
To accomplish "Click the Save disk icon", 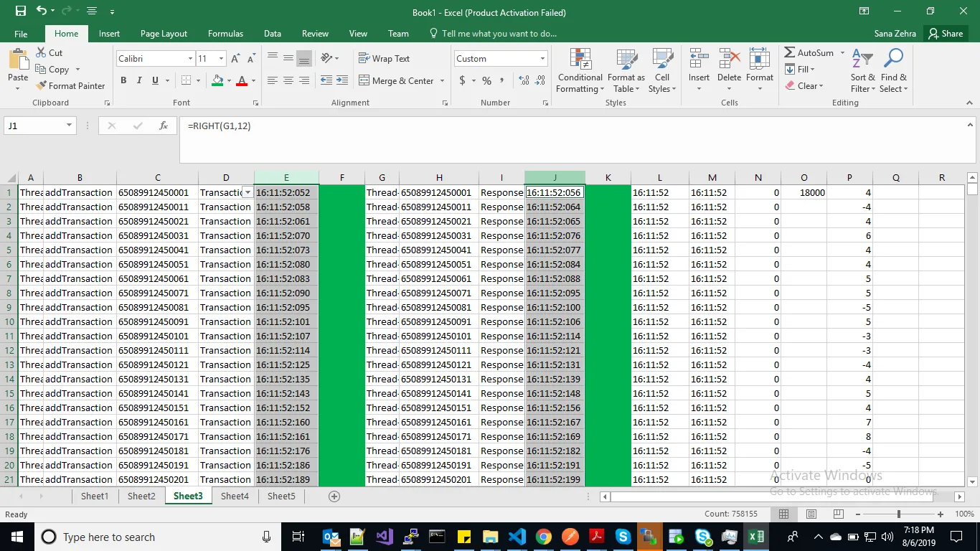I will coord(20,11).
